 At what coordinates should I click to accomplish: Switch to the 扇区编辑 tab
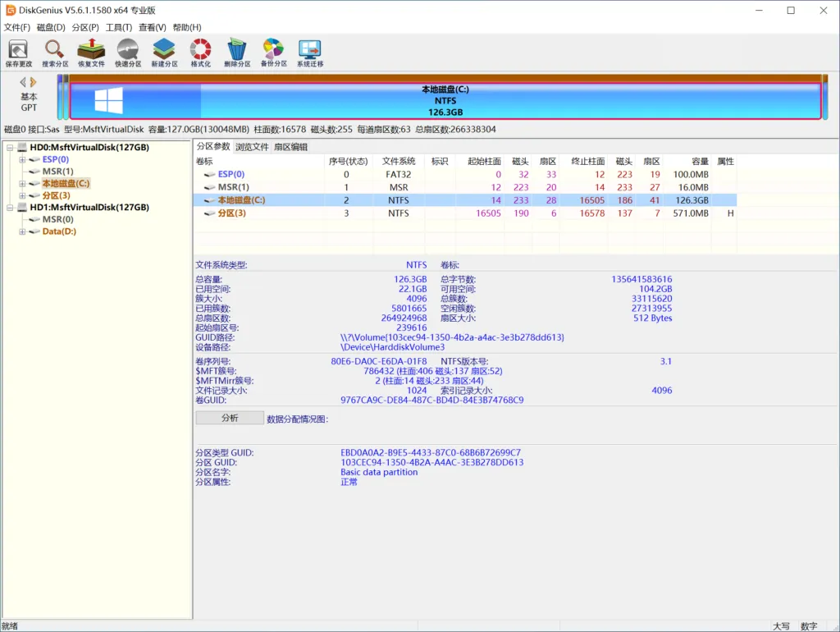click(291, 147)
